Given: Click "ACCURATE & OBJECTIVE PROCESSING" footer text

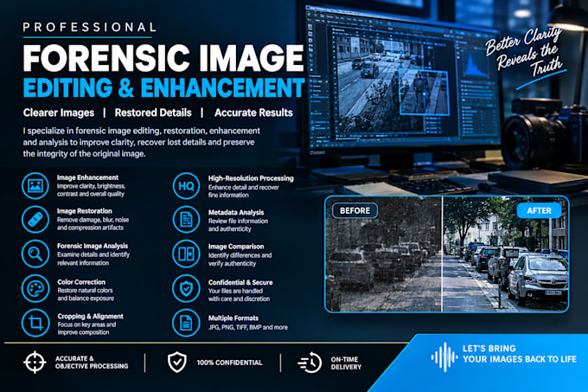Looking at the screenshot, I should coord(92,363).
